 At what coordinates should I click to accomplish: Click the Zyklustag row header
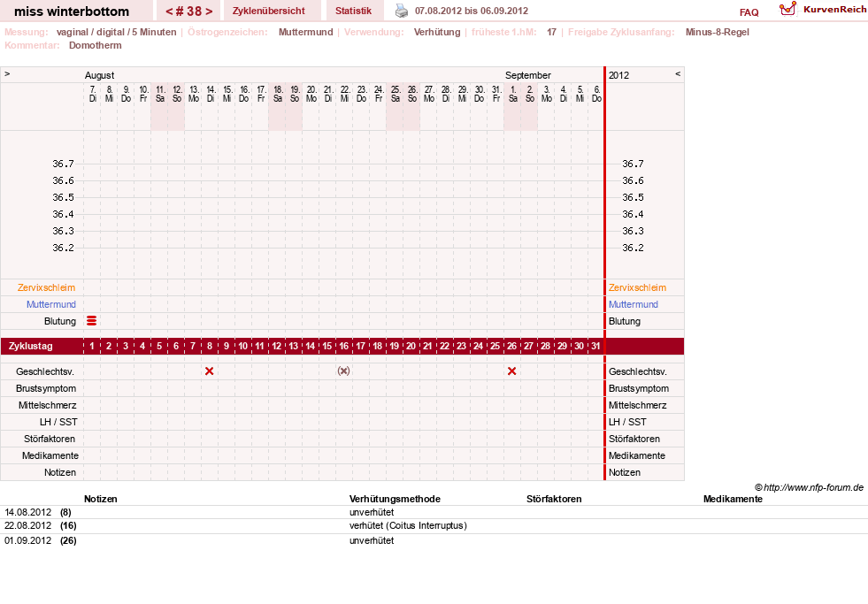point(30,347)
